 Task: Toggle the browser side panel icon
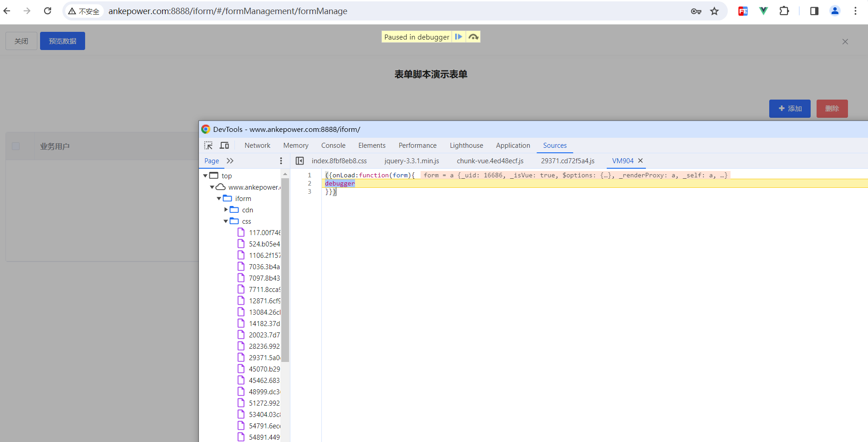(814, 11)
